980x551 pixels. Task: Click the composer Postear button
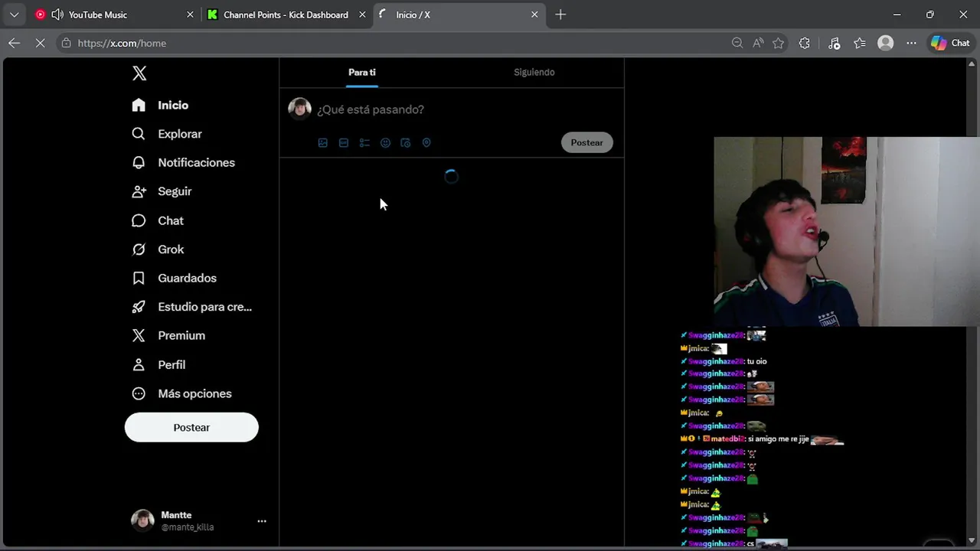pyautogui.click(x=587, y=142)
